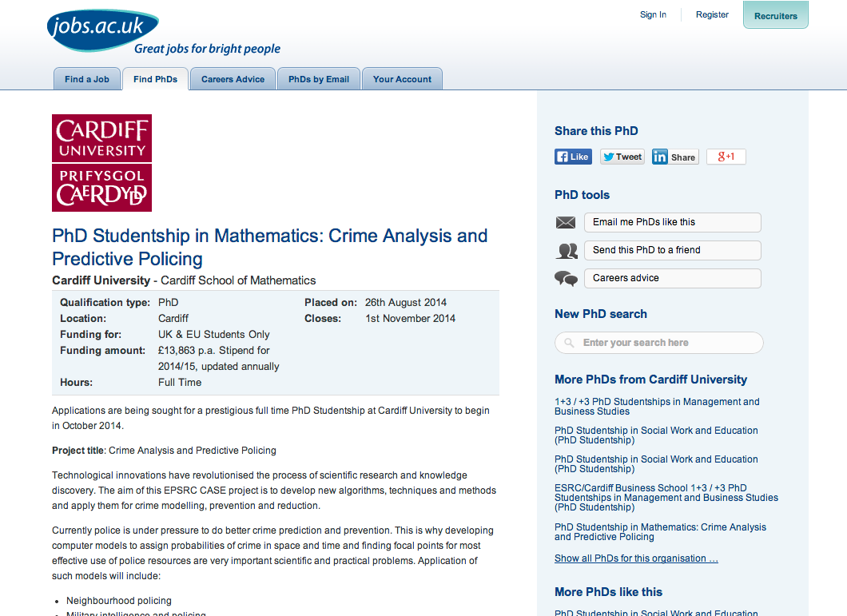
Task: Click the Cardiff University logo image
Action: (x=101, y=163)
